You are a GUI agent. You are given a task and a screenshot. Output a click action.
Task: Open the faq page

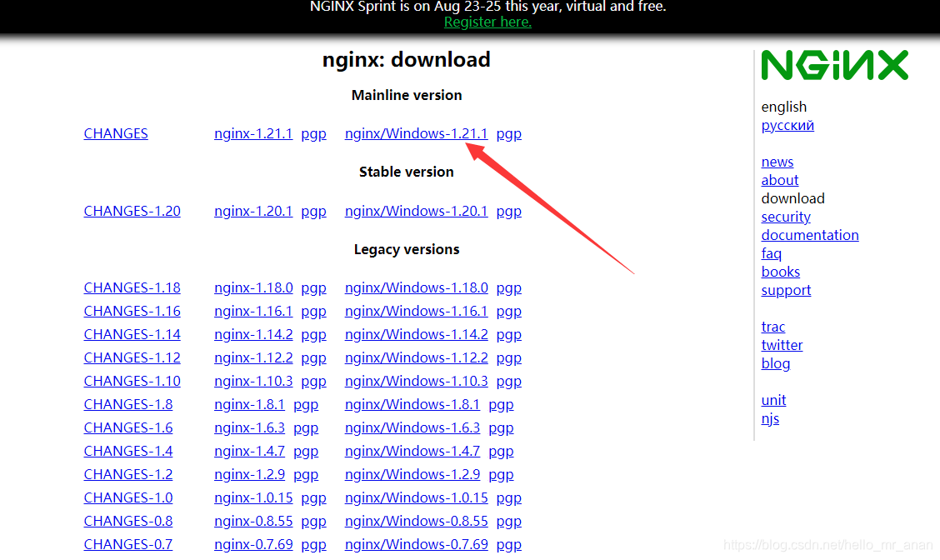[x=771, y=254]
